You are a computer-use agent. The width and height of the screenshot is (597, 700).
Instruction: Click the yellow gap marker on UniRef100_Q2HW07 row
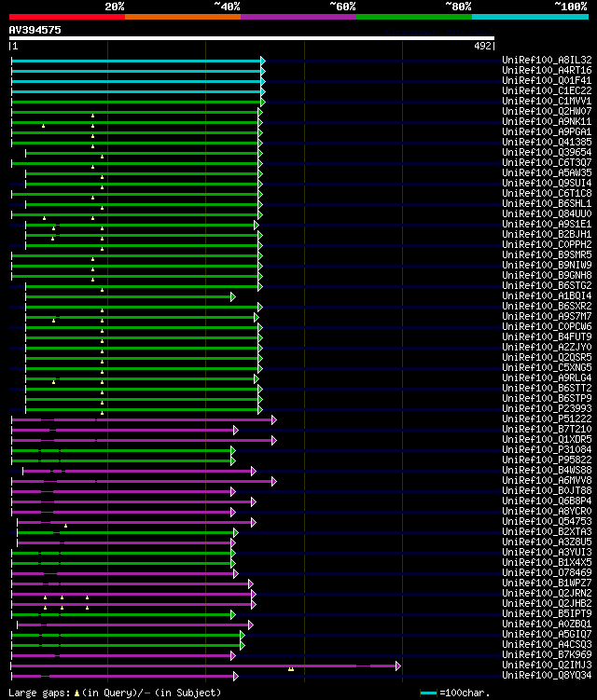92,116
